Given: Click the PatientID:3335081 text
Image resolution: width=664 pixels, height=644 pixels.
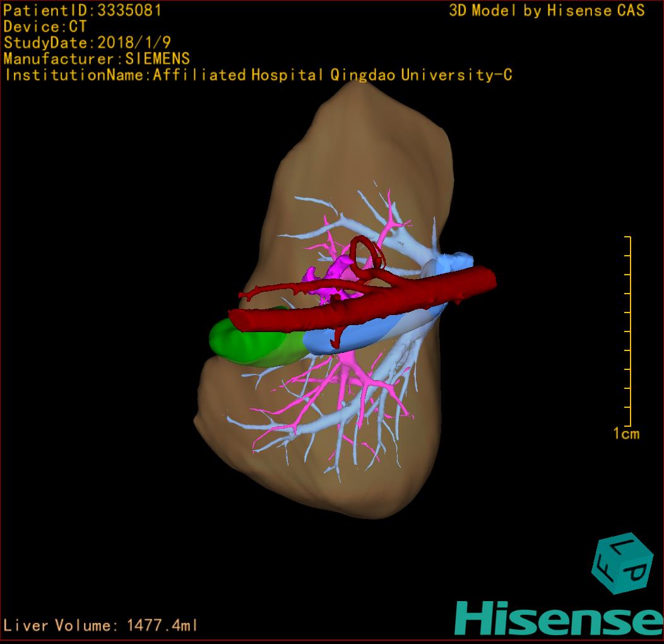Looking at the screenshot, I should 82,10.
